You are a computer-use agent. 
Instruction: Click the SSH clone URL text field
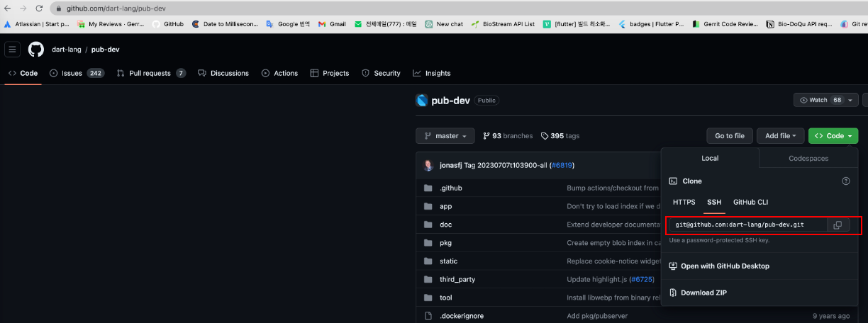[x=747, y=225]
